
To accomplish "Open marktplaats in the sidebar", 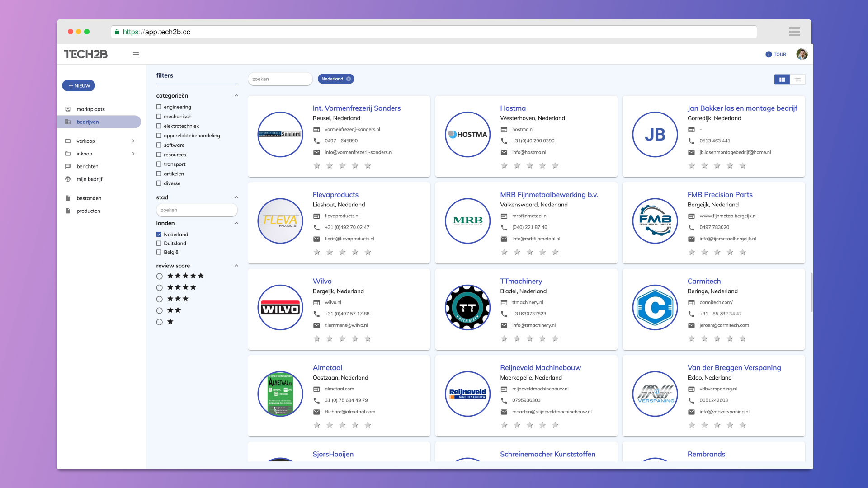I will 90,109.
